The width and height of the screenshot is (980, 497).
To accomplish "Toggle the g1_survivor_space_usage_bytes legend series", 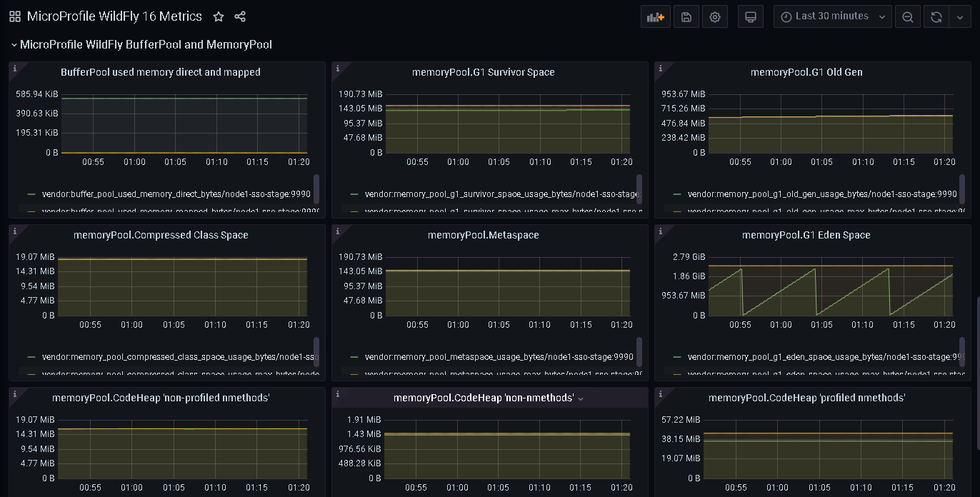I will pos(501,194).
